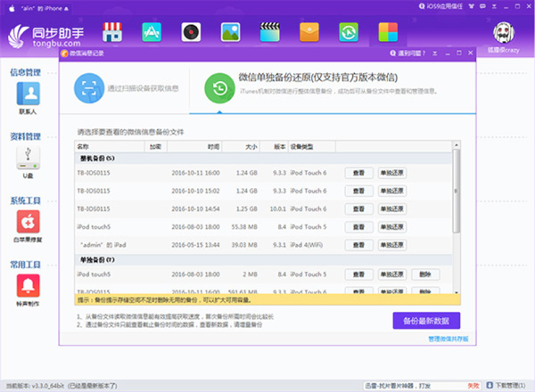Open the red bell ringtone maker icon
Screen dimensions: 535x392
pos(28,286)
